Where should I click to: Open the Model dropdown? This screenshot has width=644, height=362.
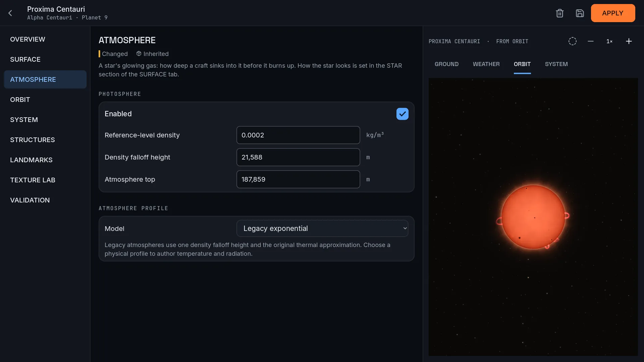click(322, 228)
